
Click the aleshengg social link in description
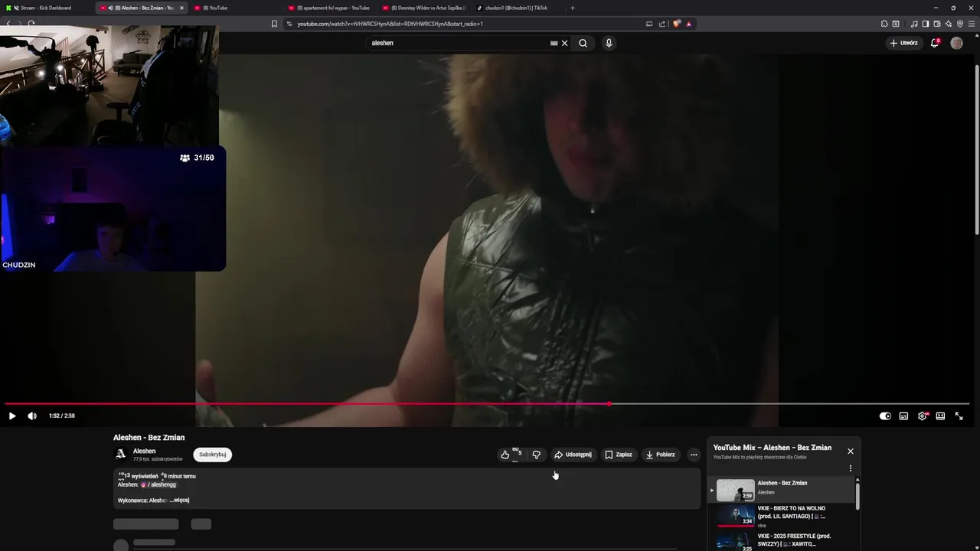point(158,484)
